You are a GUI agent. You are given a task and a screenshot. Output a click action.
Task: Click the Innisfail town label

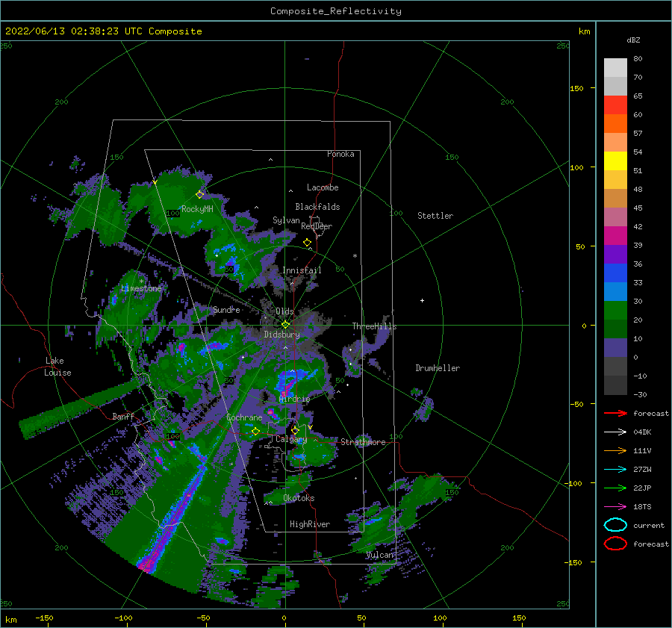(x=302, y=270)
